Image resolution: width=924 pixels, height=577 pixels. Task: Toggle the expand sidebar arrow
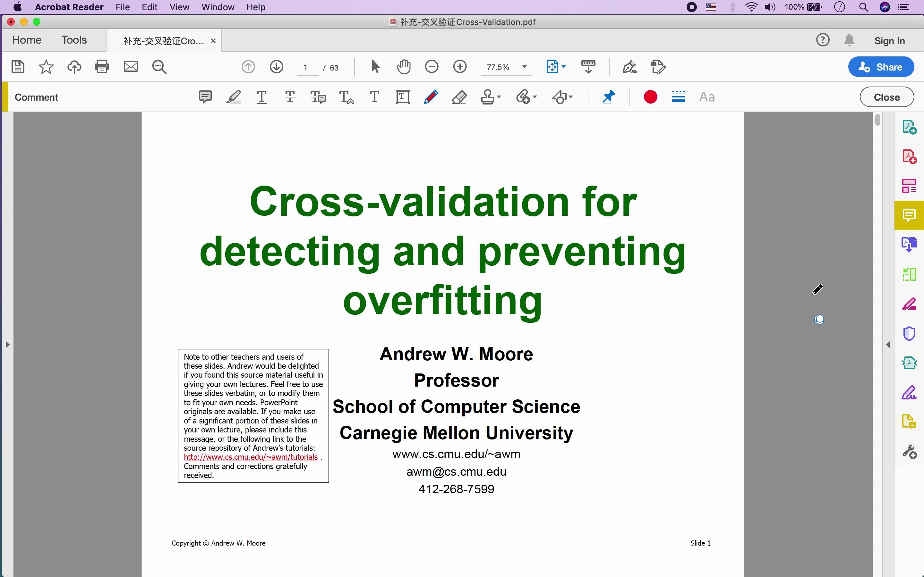coord(7,344)
